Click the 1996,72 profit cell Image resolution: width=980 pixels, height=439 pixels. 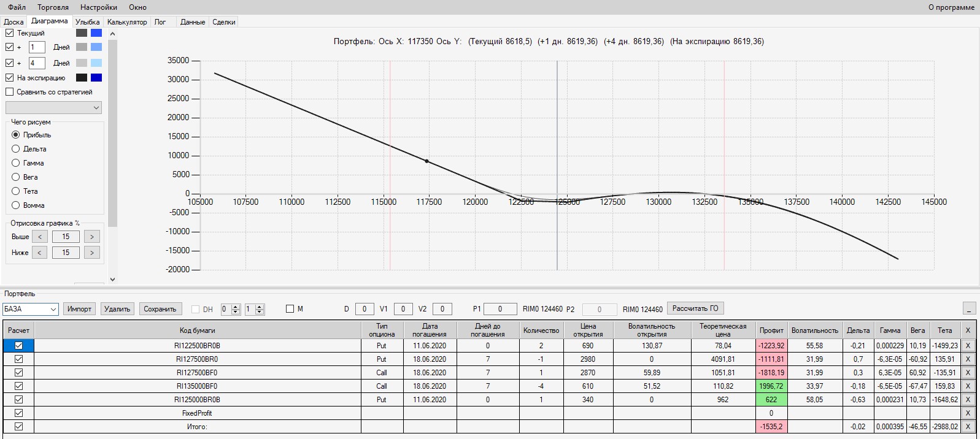771,386
